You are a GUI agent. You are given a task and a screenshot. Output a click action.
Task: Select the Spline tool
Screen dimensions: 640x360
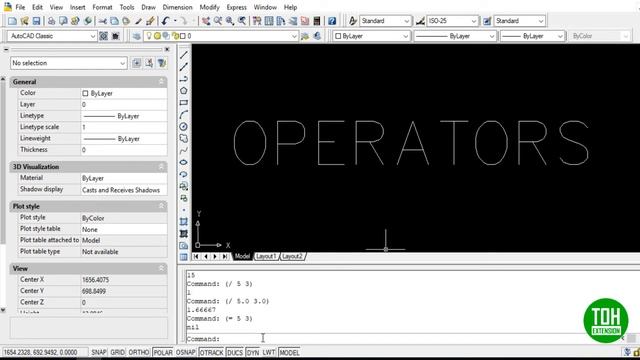click(x=184, y=151)
